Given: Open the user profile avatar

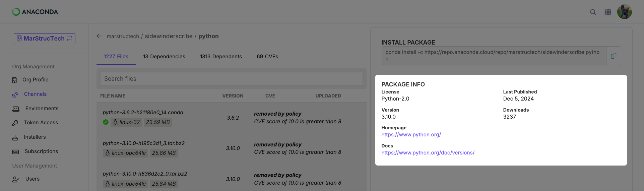Looking at the screenshot, I should (624, 12).
